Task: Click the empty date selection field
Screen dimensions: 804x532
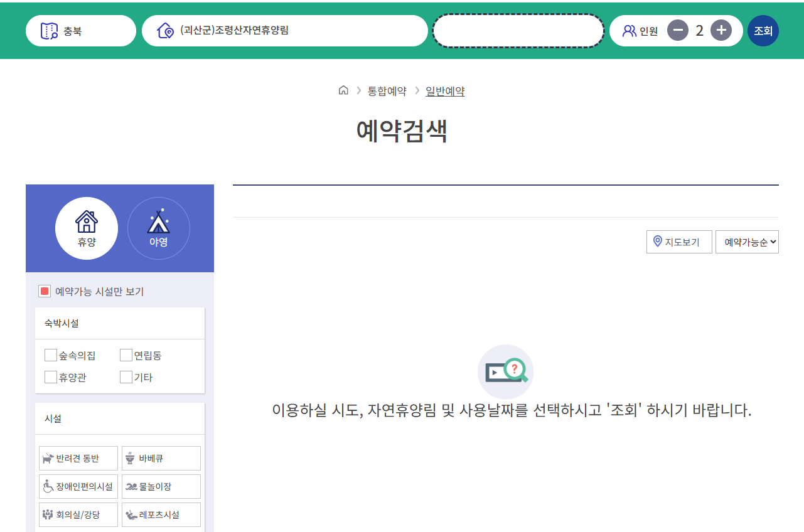Action: tap(518, 31)
